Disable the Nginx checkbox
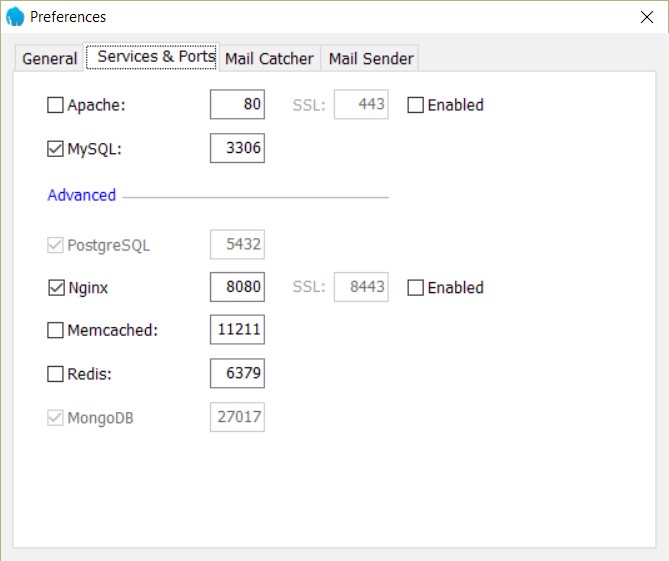 click(x=56, y=288)
